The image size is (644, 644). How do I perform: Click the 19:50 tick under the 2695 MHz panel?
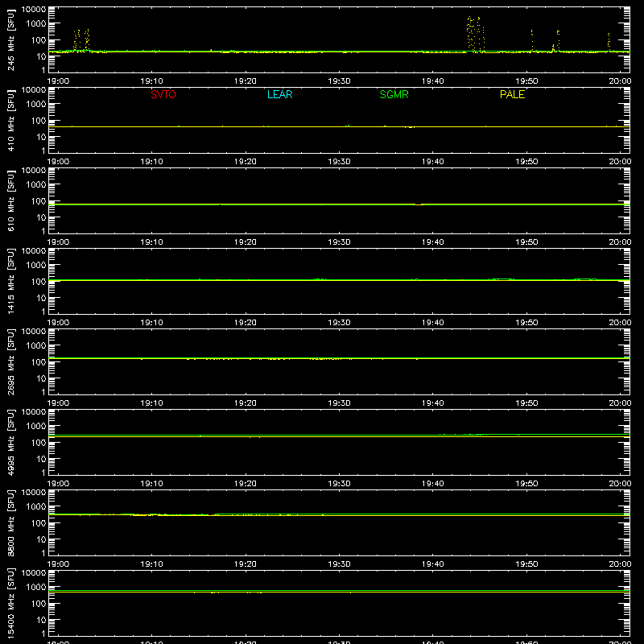526,403
